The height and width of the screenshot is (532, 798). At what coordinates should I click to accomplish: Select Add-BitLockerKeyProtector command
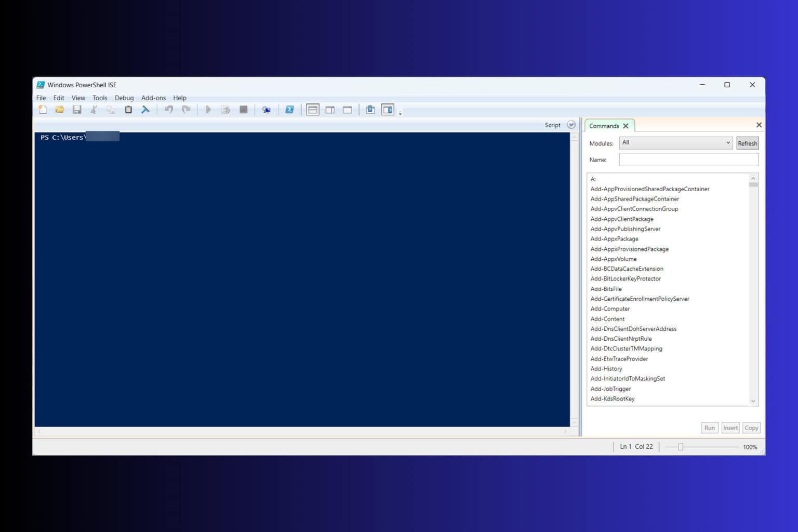(626, 279)
